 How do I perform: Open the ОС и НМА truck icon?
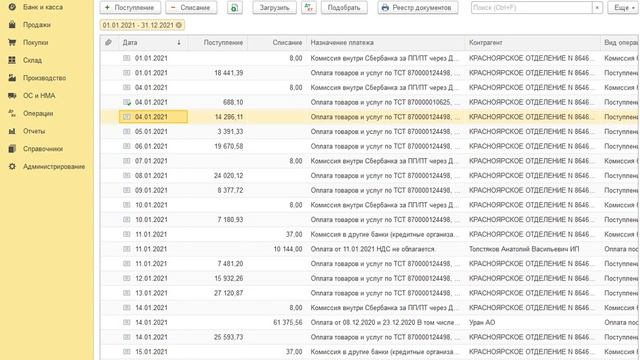click(12, 96)
